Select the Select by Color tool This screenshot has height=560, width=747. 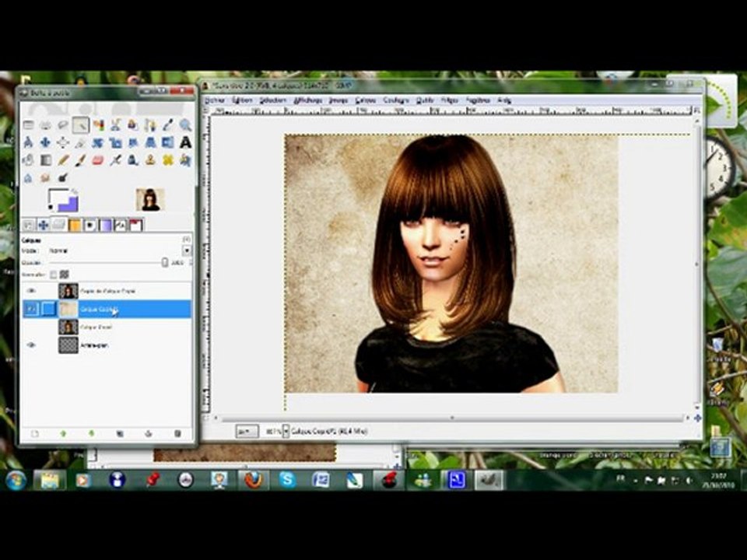pyautogui.click(x=98, y=125)
